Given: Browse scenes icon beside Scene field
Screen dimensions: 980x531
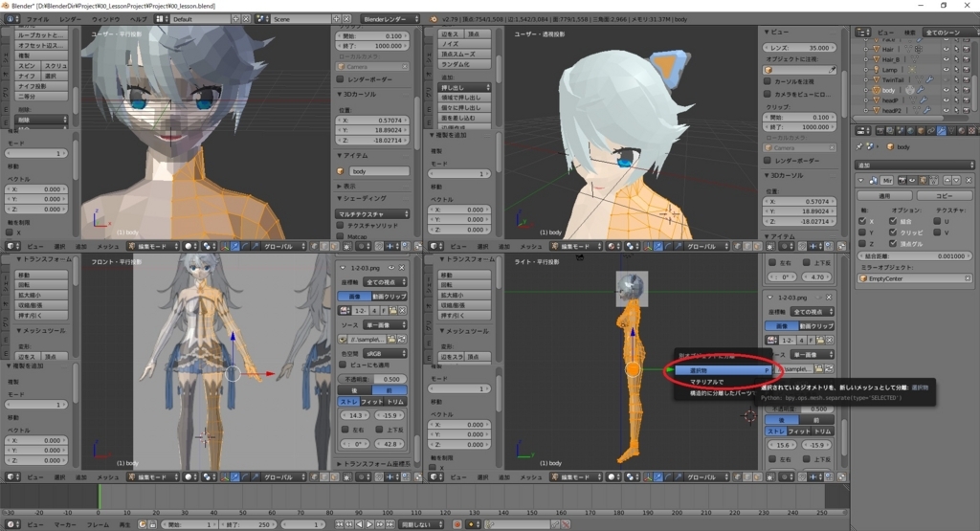Looking at the screenshot, I should click(x=263, y=19).
